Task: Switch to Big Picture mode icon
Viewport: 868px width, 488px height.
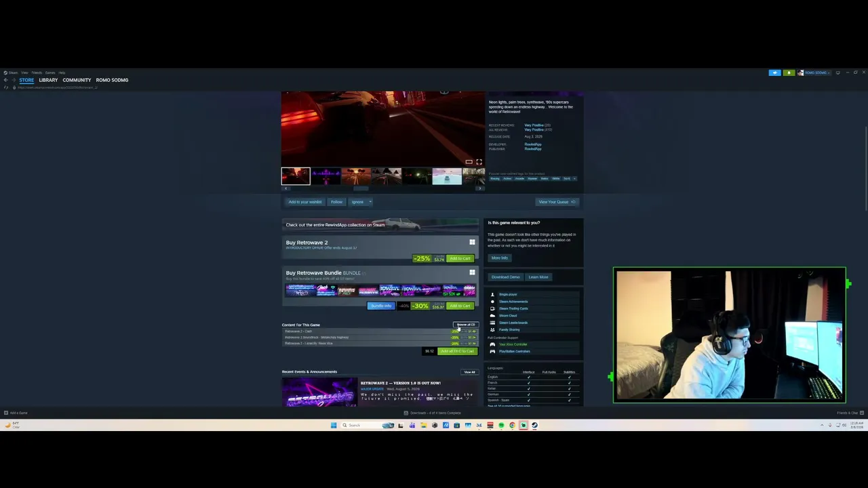Action: [x=837, y=73]
